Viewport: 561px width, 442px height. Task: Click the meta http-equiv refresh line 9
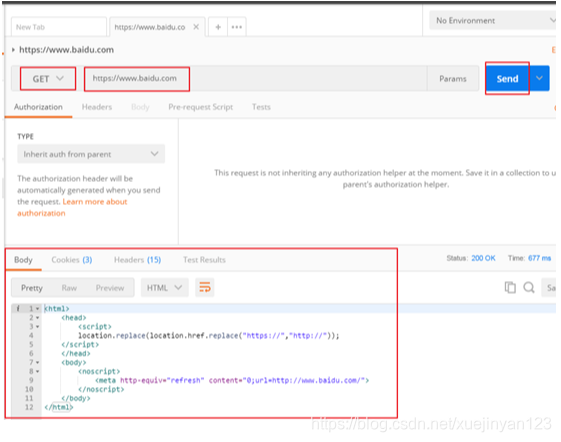[x=232, y=380]
